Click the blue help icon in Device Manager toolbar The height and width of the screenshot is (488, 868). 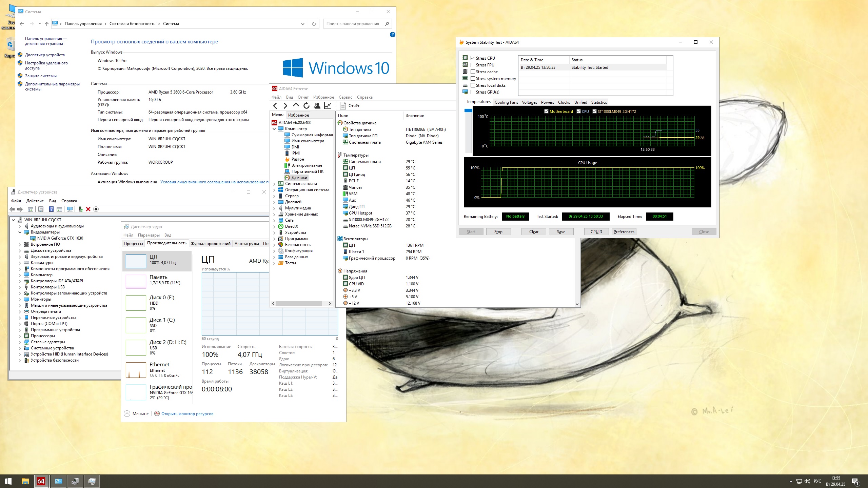pyautogui.click(x=51, y=209)
